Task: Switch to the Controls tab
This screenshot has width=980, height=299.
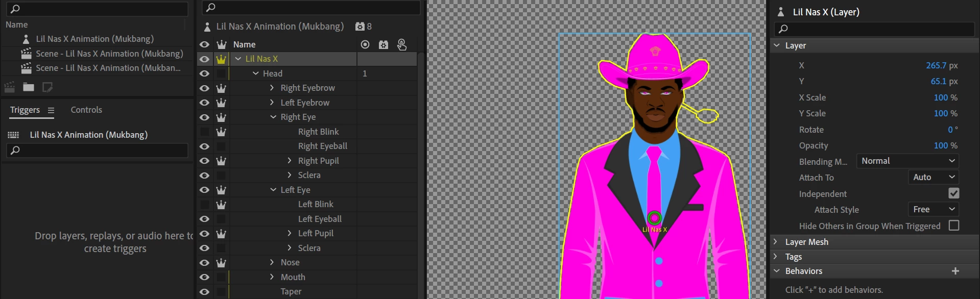Action: coord(86,110)
